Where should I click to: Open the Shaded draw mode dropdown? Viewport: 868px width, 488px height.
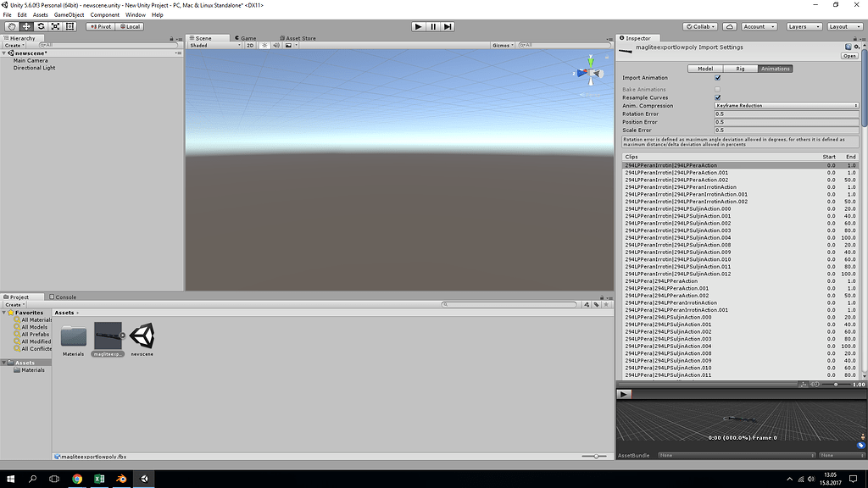click(214, 45)
